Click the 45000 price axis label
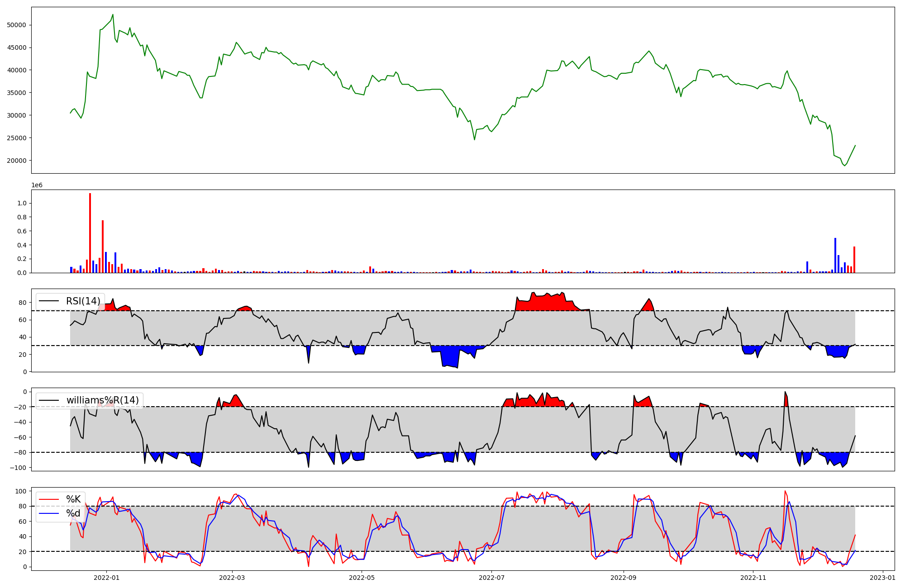Screen dimensions: 905x588 [17, 47]
